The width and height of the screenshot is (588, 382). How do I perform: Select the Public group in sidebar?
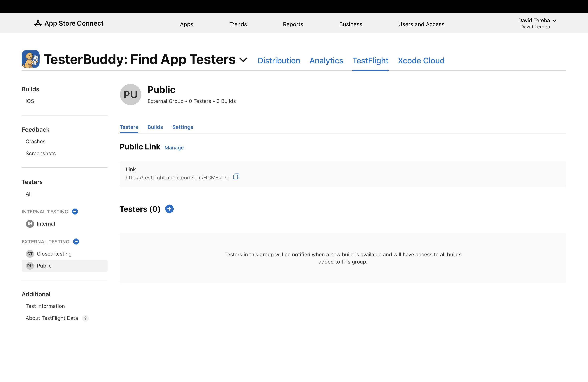point(64,266)
